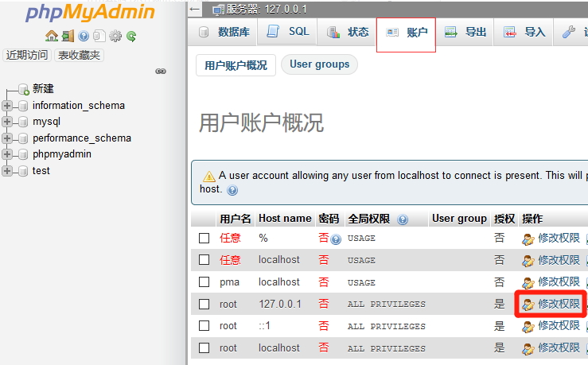
Task: Click the 127.0.0.1 host name cell
Action: tap(280, 304)
